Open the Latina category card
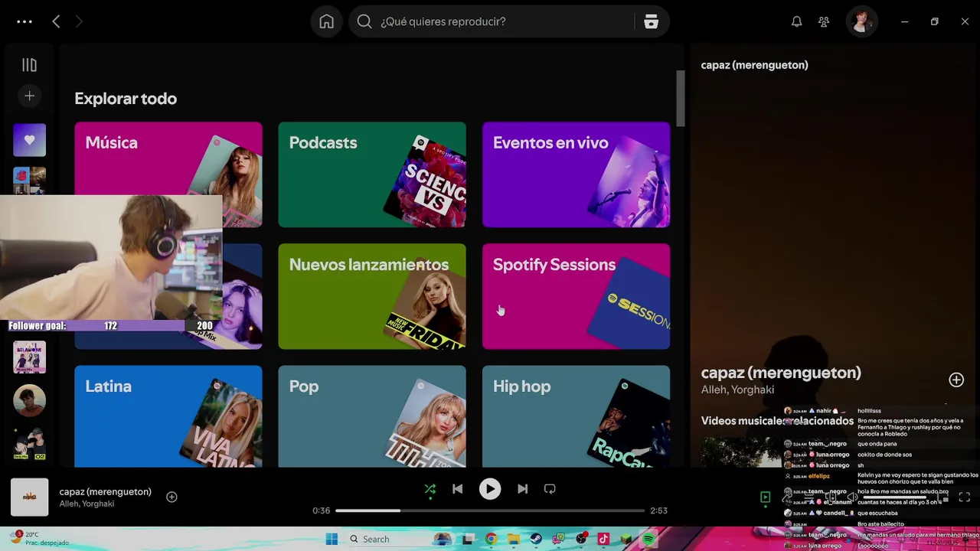The image size is (980, 551). (168, 416)
